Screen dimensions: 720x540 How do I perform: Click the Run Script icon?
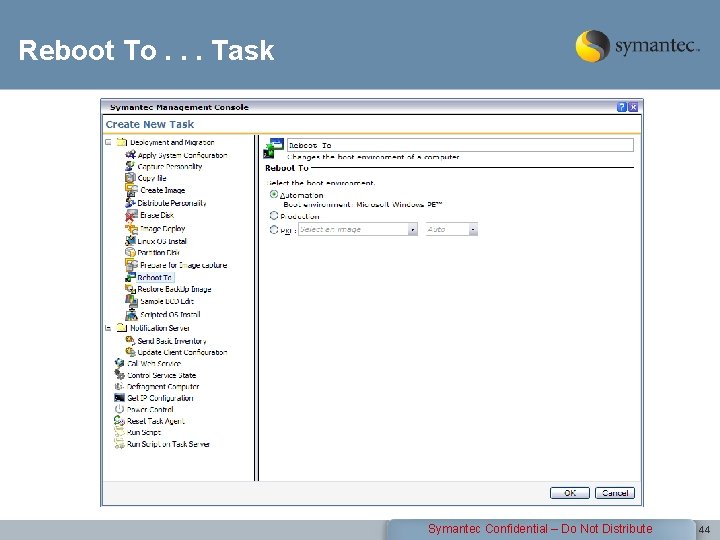pyautogui.click(x=119, y=432)
